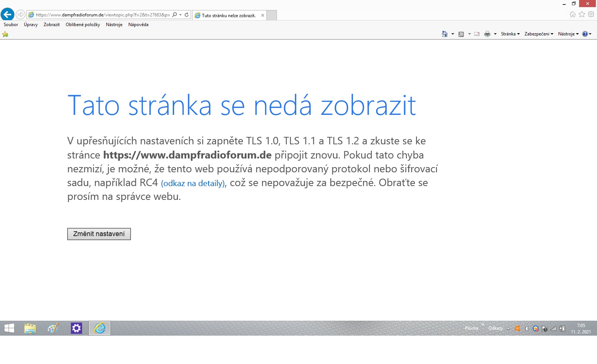
Task: Open the Soubor menu
Action: click(x=11, y=25)
